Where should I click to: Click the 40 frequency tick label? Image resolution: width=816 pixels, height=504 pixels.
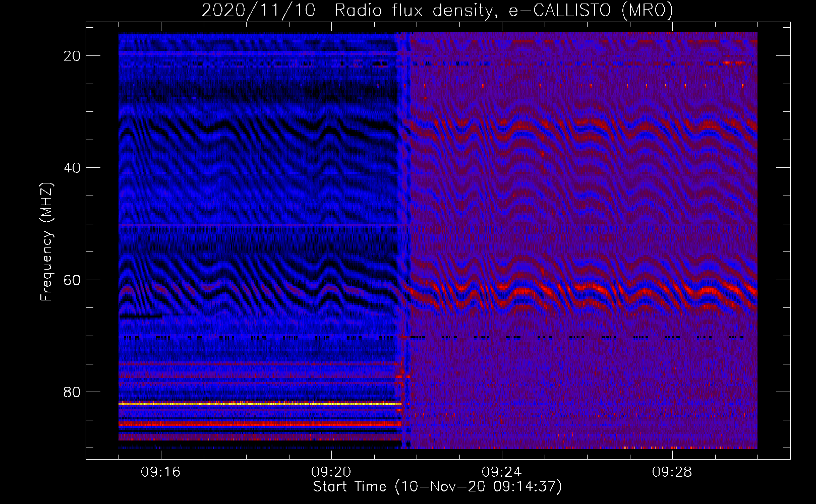point(73,168)
